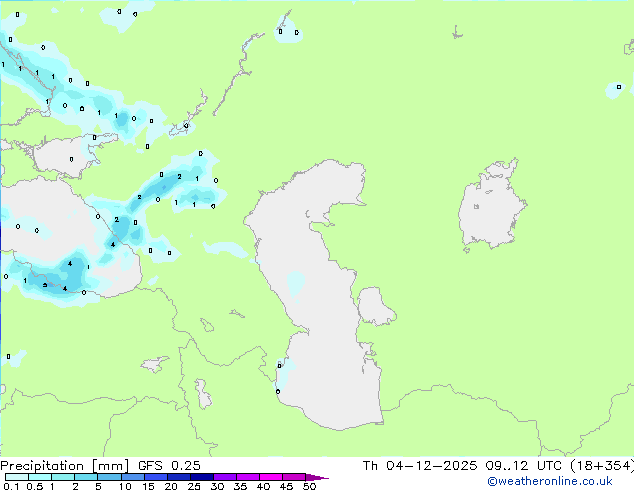
Task: Click the legend label '25'
Action: tap(194, 486)
